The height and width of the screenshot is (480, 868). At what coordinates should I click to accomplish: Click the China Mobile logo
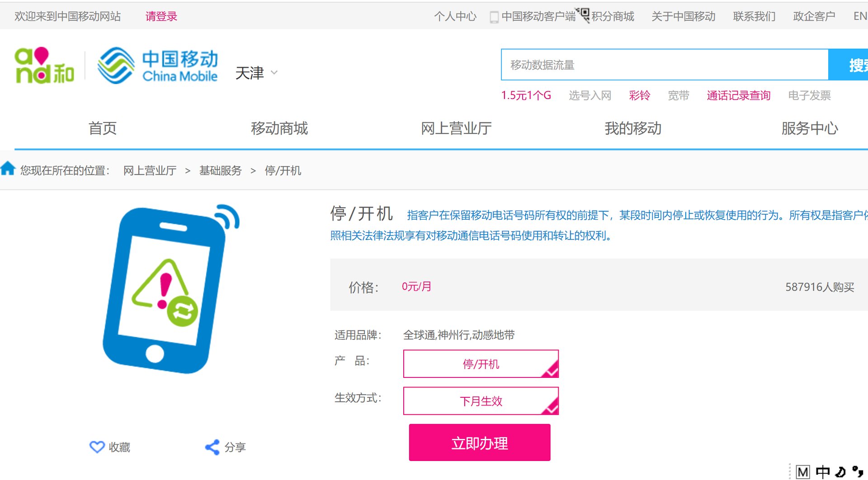pyautogui.click(x=158, y=66)
